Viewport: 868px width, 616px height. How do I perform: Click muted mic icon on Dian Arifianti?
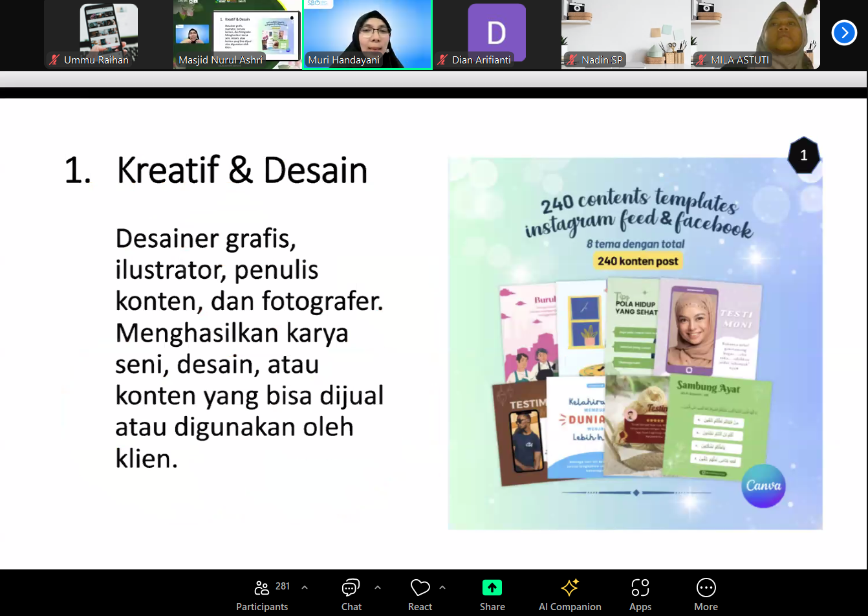pos(442,60)
